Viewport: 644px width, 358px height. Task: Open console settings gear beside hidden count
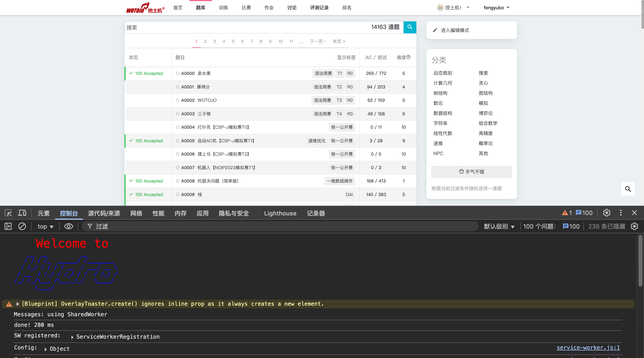point(634,227)
